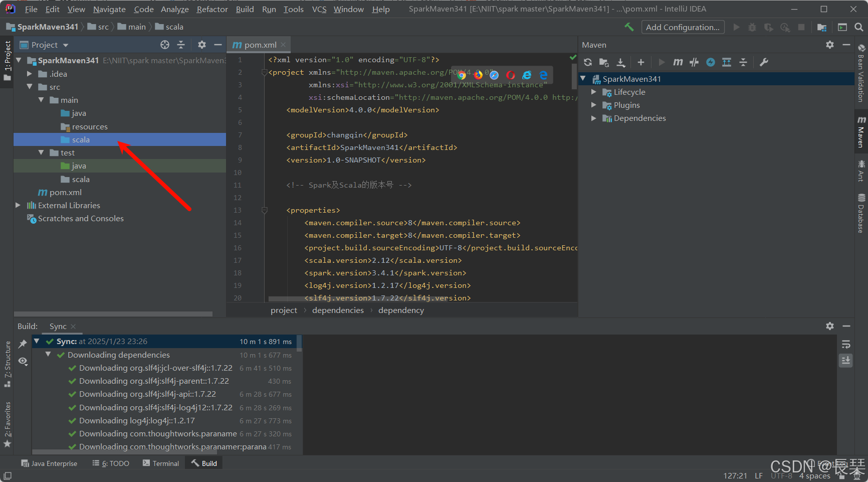The height and width of the screenshot is (482, 868).
Task: Click Show Dependencies icon in Maven toolbar
Action: point(727,62)
